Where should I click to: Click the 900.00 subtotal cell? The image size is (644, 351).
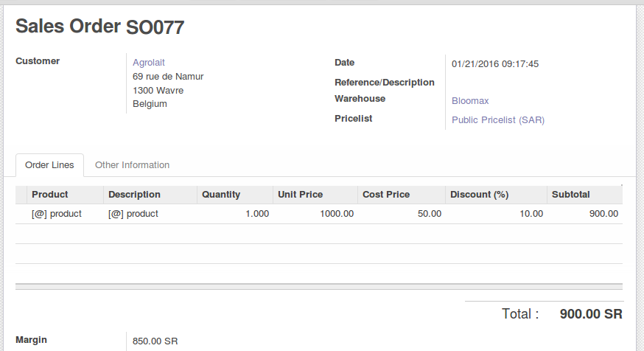click(x=584, y=214)
